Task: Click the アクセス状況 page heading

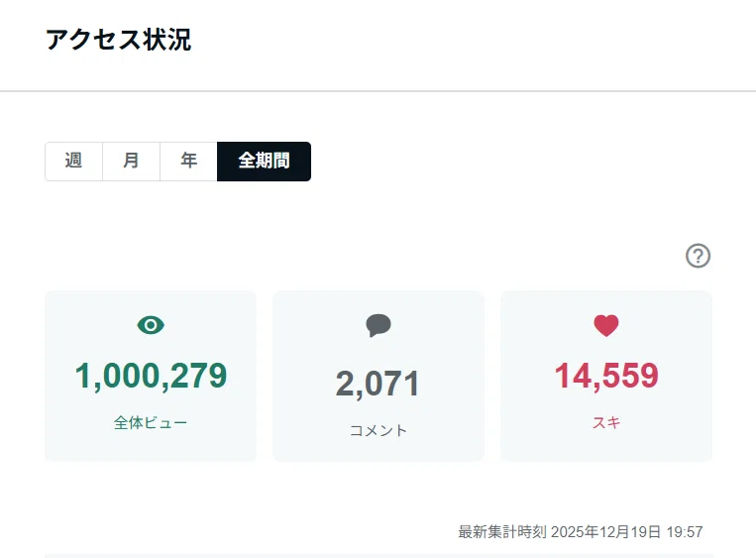Action: click(x=119, y=40)
